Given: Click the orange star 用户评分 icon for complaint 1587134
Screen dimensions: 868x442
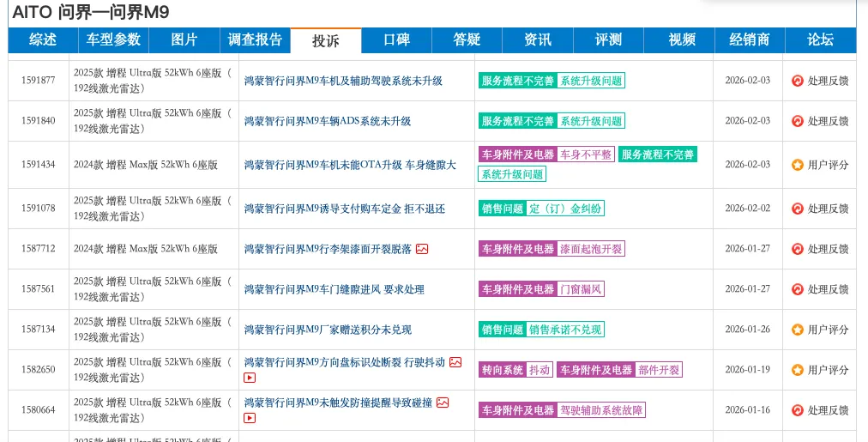Looking at the screenshot, I should pos(797,330).
